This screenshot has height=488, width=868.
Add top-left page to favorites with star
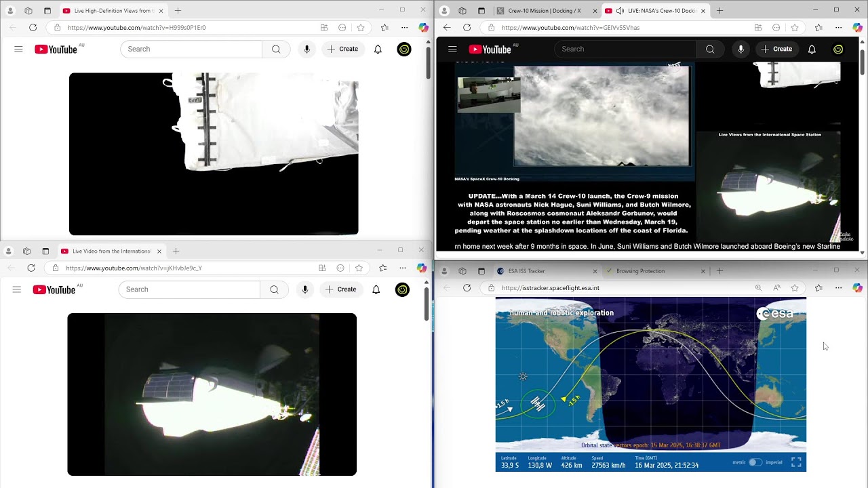click(x=361, y=28)
